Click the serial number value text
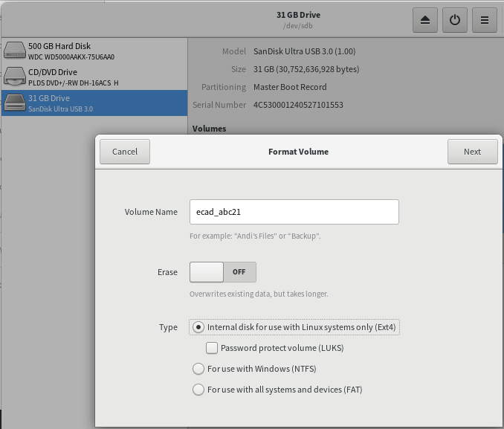504x429 pixels. [x=298, y=105]
